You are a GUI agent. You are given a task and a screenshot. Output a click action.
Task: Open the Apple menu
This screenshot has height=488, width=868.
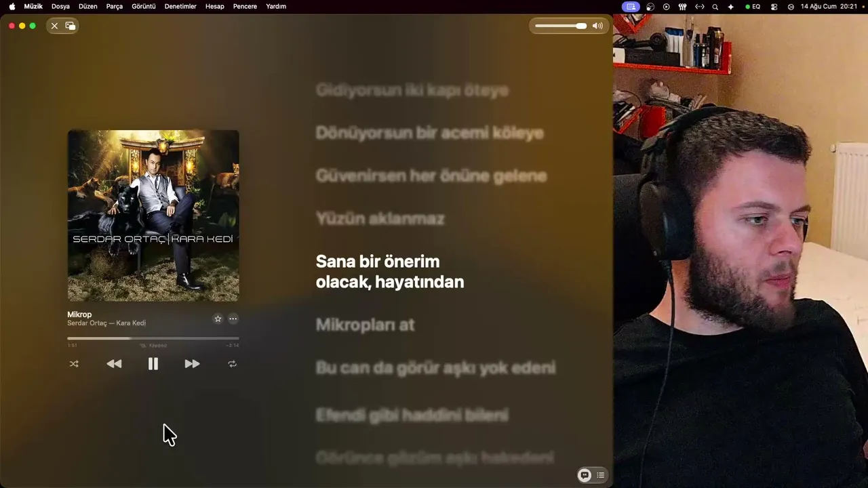point(12,6)
